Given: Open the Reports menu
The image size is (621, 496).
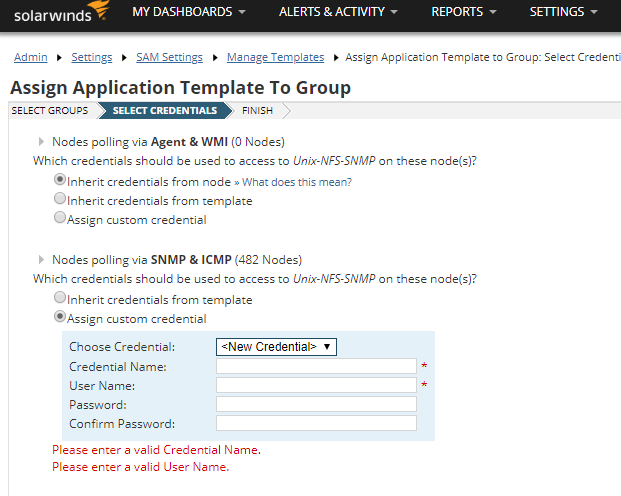Looking at the screenshot, I should pyautogui.click(x=463, y=12).
